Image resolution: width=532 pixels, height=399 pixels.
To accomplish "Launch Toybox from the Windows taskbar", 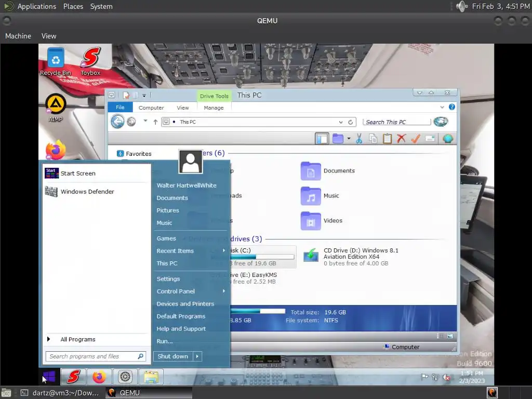I will click(74, 377).
